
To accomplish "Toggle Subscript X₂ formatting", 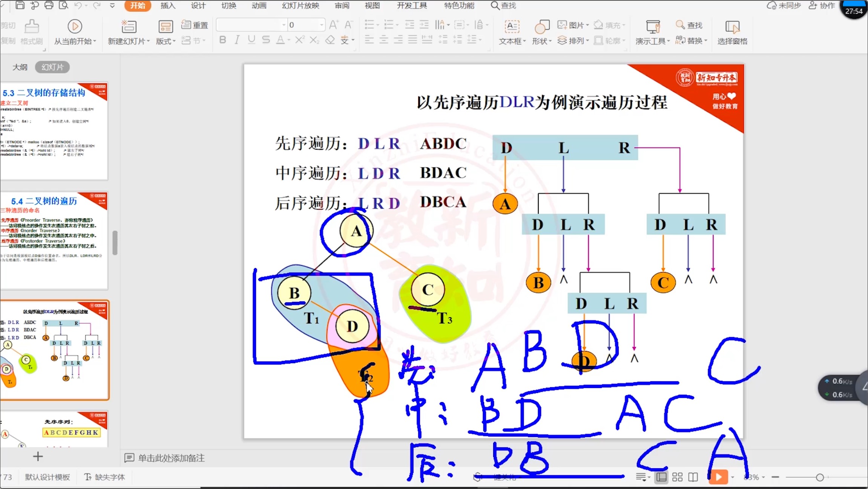I will coord(314,40).
